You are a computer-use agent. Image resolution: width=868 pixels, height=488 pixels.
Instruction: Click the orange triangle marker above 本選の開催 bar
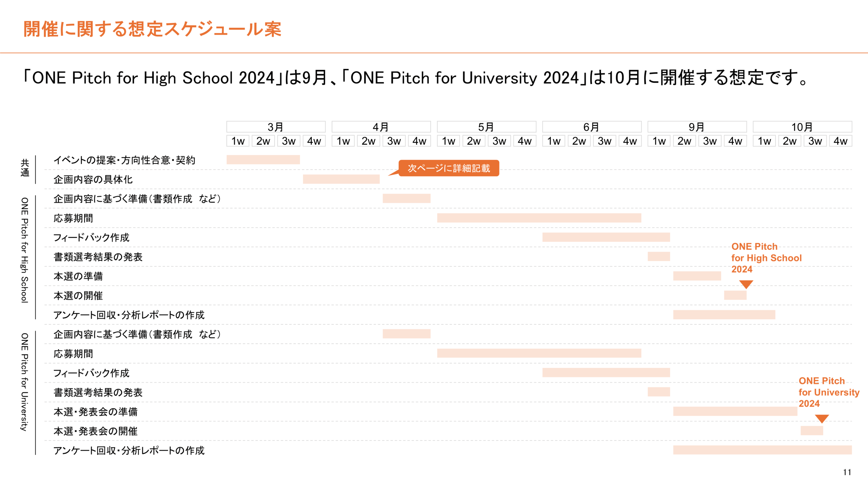(x=746, y=284)
